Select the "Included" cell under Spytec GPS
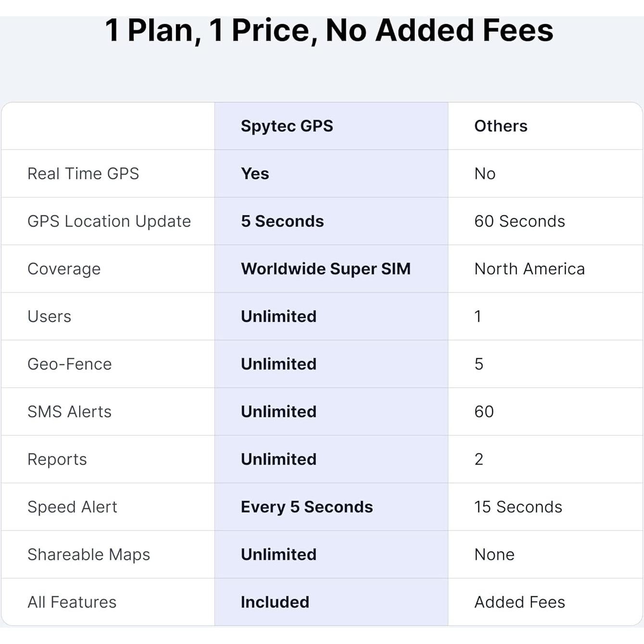This screenshot has height=644, width=644. coord(275,602)
